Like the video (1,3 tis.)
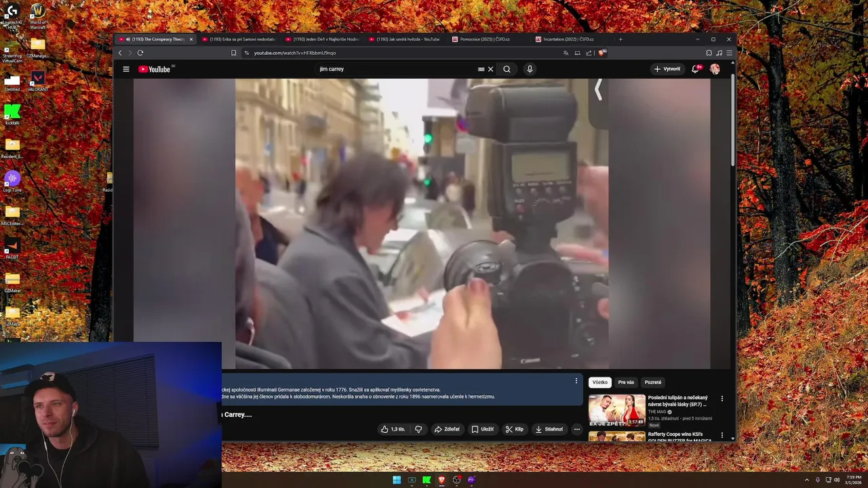This screenshot has height=488, width=868. [393, 429]
